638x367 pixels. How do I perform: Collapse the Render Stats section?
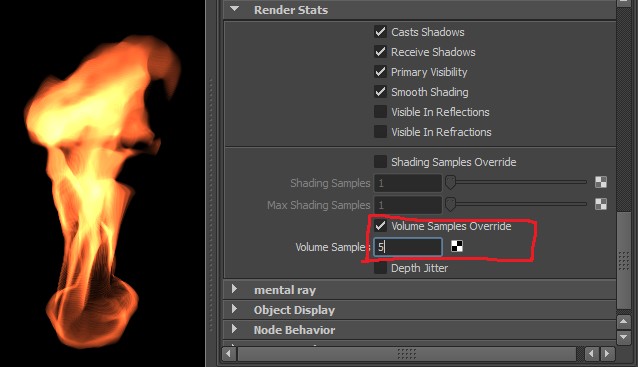tap(234, 9)
